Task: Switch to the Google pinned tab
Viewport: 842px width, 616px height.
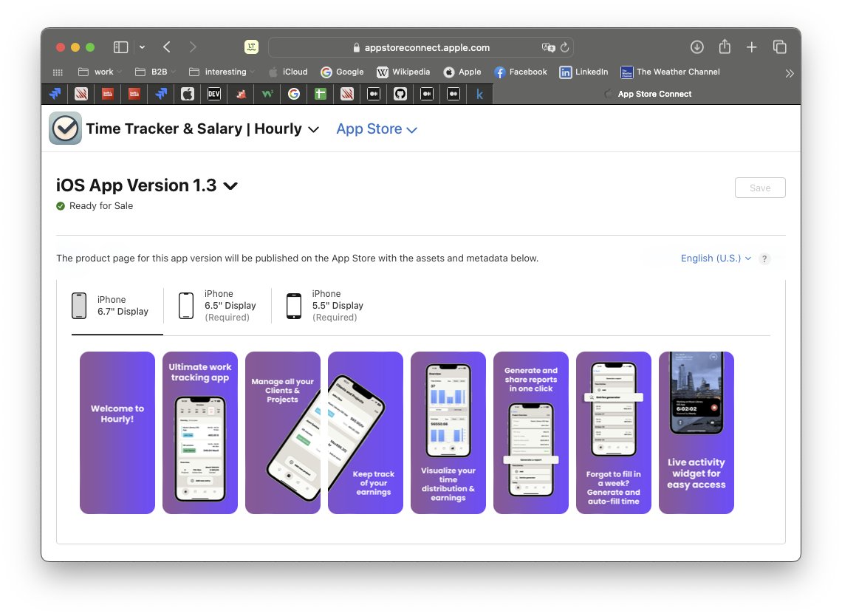Action: (x=294, y=94)
